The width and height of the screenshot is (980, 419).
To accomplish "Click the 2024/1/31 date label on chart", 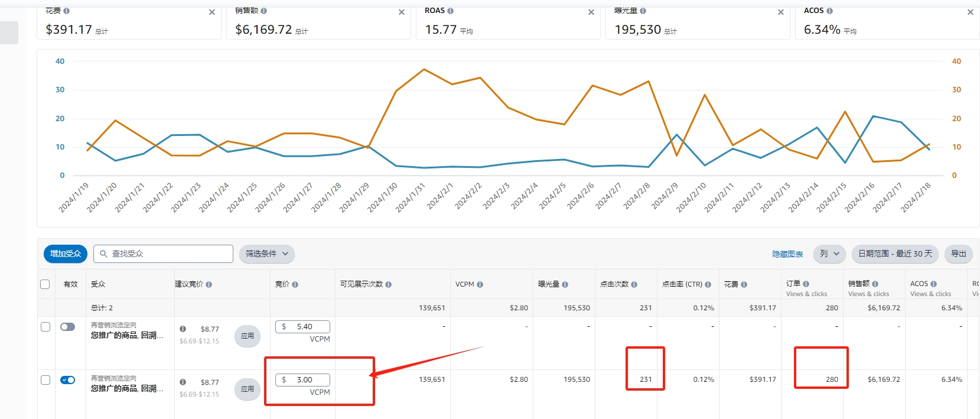I will point(410,197).
